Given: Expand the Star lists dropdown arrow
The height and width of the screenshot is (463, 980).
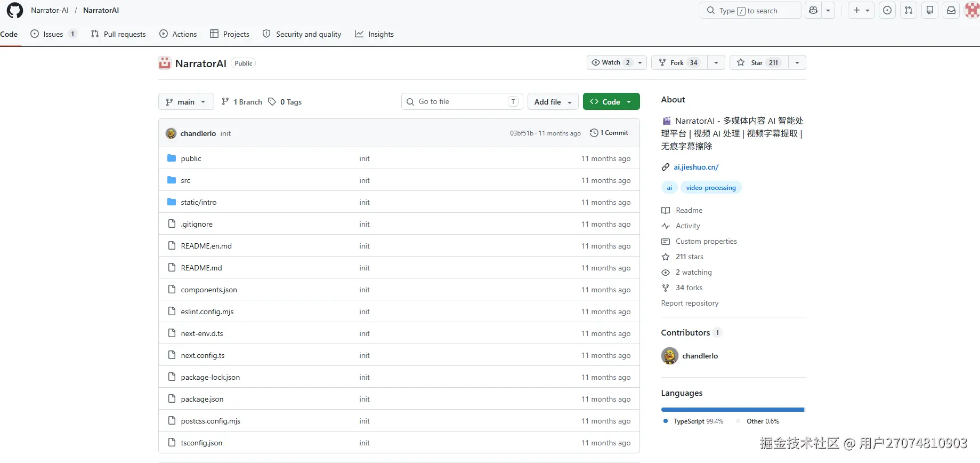Looking at the screenshot, I should [797, 62].
